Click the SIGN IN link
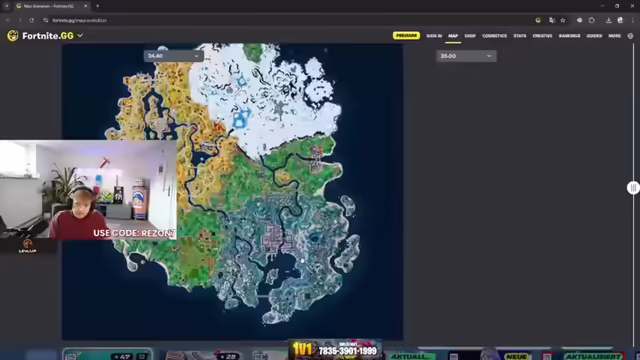Viewport: 640px width, 360px height. click(x=434, y=36)
